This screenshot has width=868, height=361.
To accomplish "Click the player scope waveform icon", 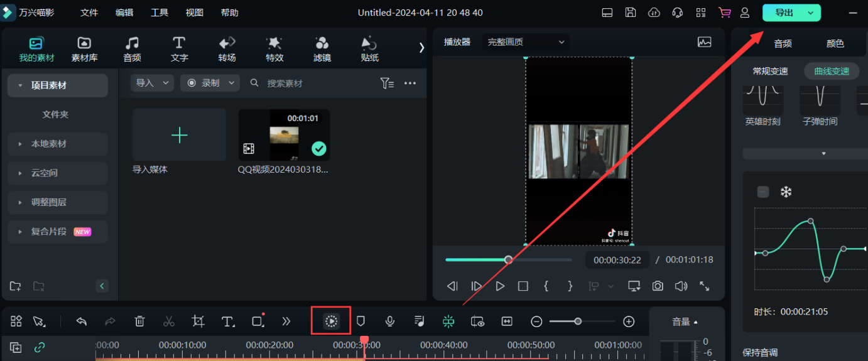I will pyautogui.click(x=705, y=42).
